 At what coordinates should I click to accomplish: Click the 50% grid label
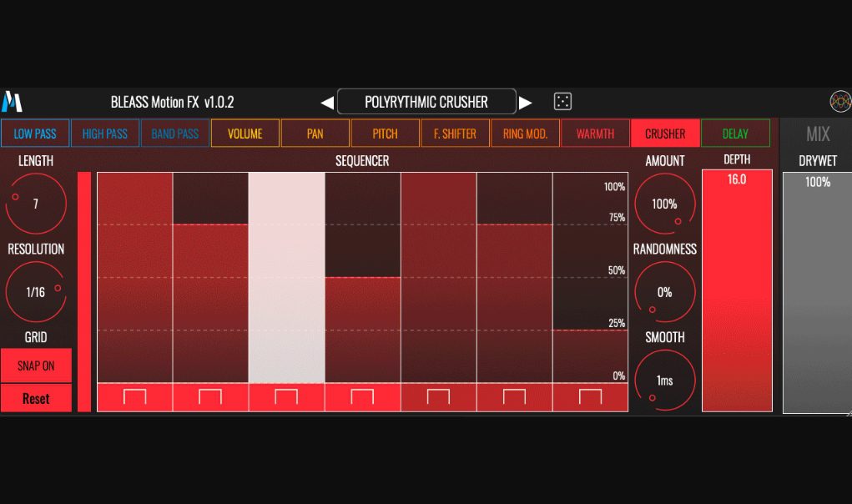pos(616,270)
